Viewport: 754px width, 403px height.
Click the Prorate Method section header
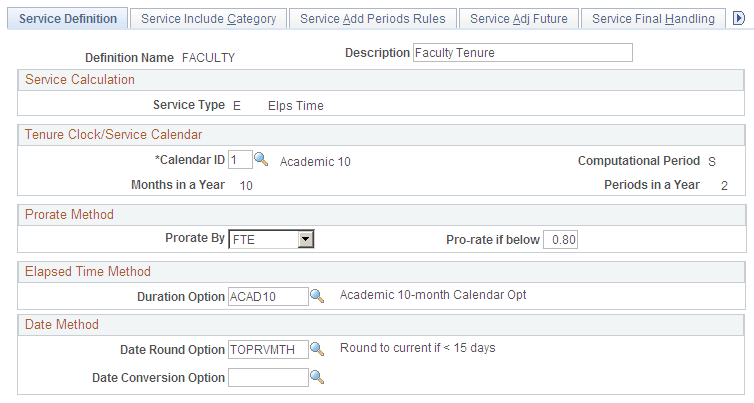[70, 214]
